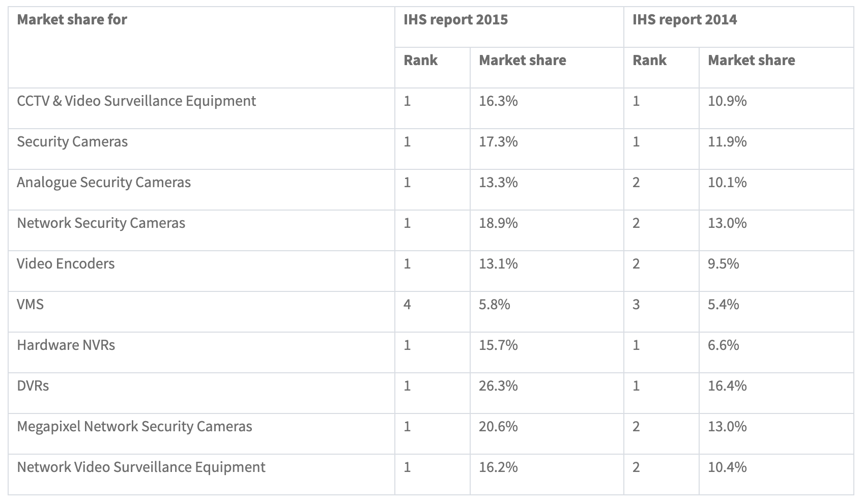Image resolution: width=863 pixels, height=504 pixels.
Task: Click the 'Market share' subheader under 2014
Action: (x=752, y=60)
